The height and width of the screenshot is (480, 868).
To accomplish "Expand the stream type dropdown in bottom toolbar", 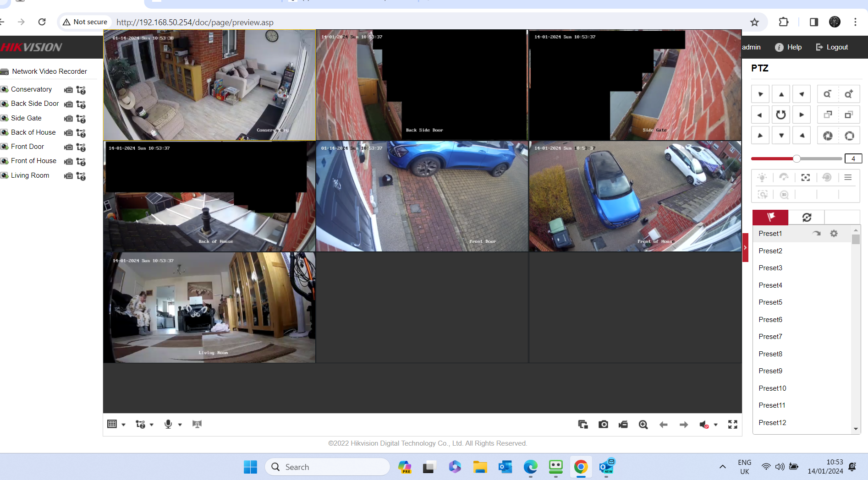I will point(151,425).
